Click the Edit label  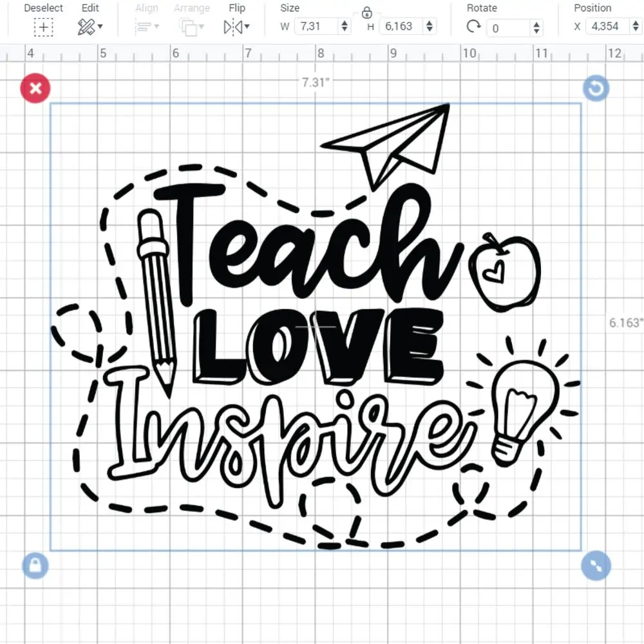click(90, 8)
